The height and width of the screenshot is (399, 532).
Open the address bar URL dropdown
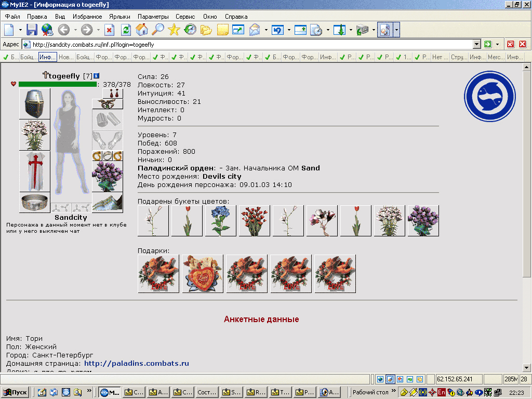pos(477,44)
